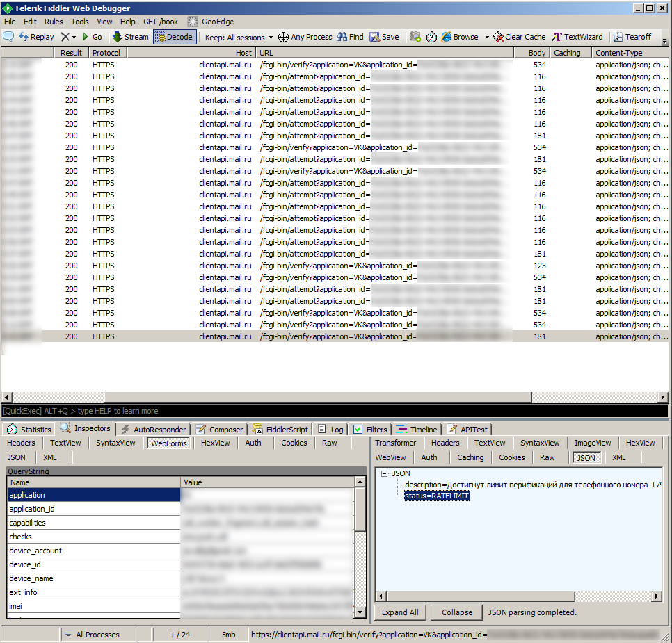Click the QueryString grid down scroll arrow
The image size is (672, 643).
pyautogui.click(x=360, y=612)
